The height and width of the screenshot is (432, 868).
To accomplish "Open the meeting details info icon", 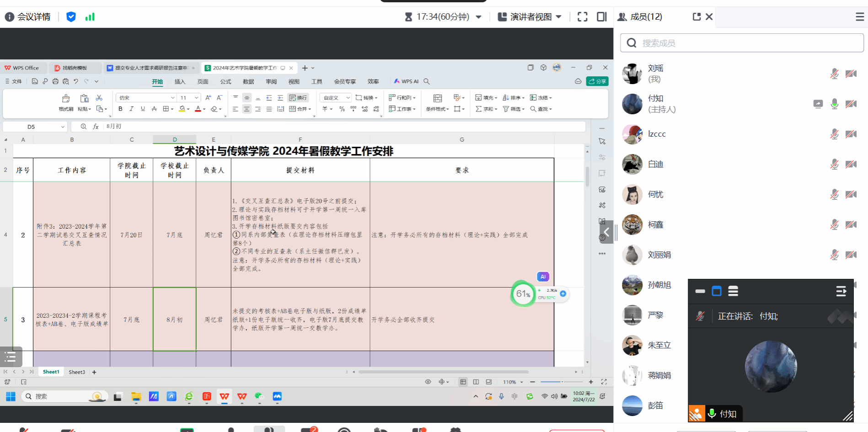I will point(9,17).
